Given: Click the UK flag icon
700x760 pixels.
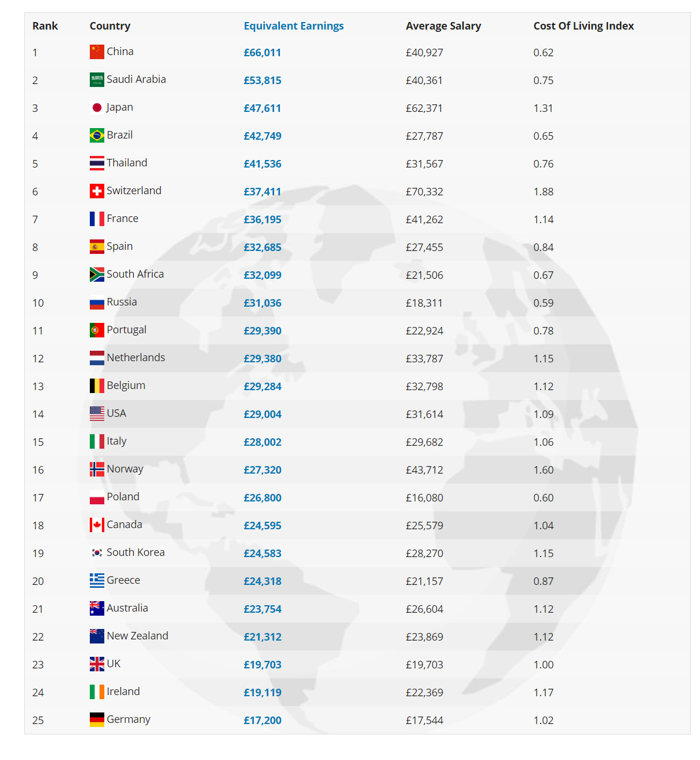Looking at the screenshot, I should (x=97, y=664).
